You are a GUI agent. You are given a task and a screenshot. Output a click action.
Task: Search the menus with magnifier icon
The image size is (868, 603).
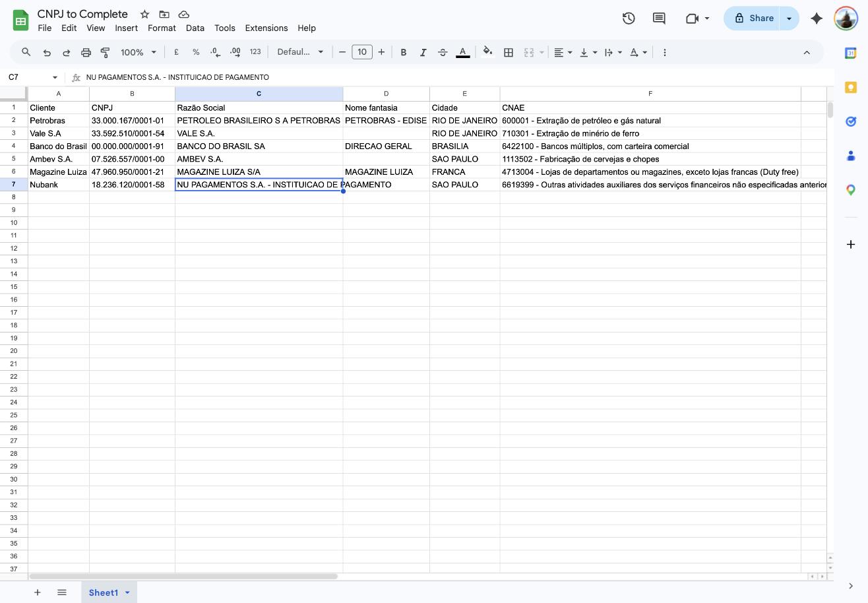click(x=26, y=52)
